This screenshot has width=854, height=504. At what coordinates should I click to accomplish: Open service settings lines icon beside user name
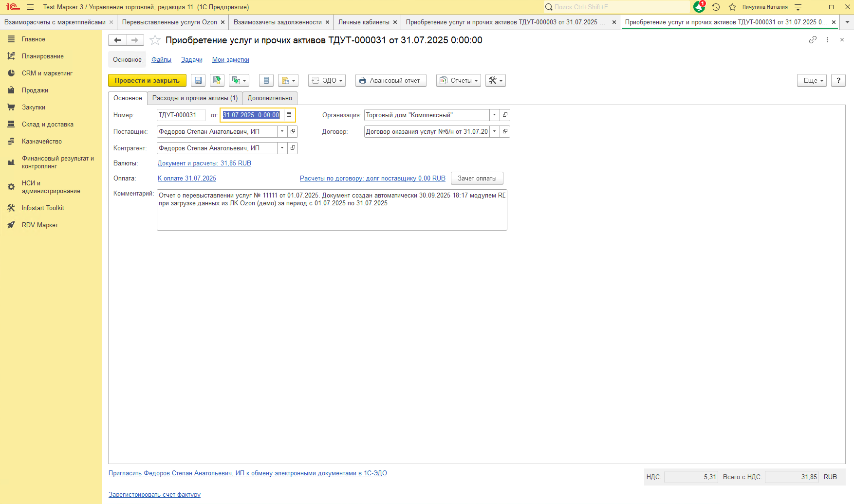pyautogui.click(x=798, y=7)
